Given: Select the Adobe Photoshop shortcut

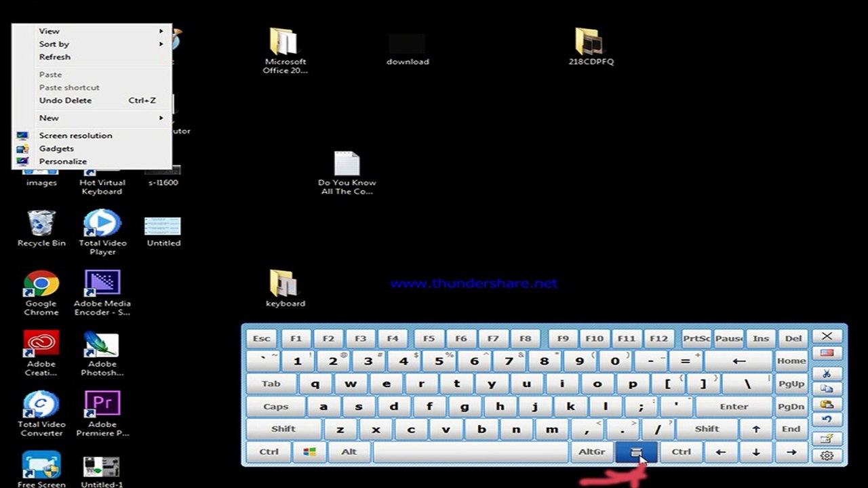Looking at the screenshot, I should (102, 353).
